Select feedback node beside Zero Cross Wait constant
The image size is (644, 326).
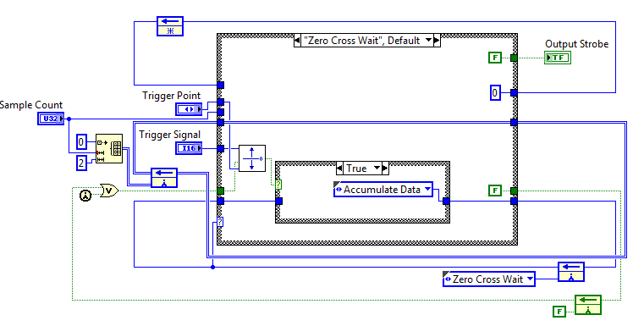[571, 272]
